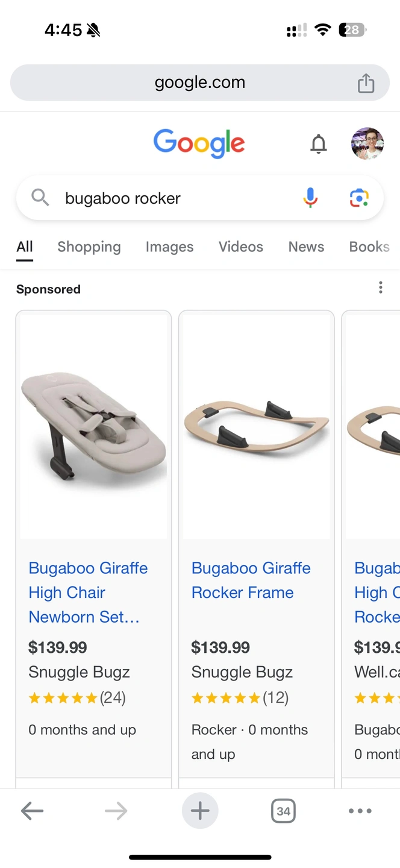Open the News results tab
This screenshot has width=400, height=868.
[x=306, y=247]
